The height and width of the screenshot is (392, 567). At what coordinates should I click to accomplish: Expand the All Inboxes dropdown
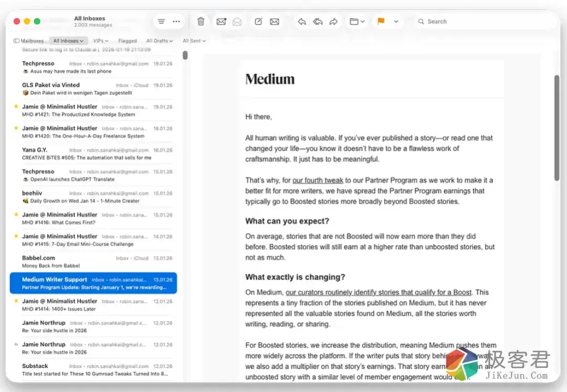coord(68,40)
